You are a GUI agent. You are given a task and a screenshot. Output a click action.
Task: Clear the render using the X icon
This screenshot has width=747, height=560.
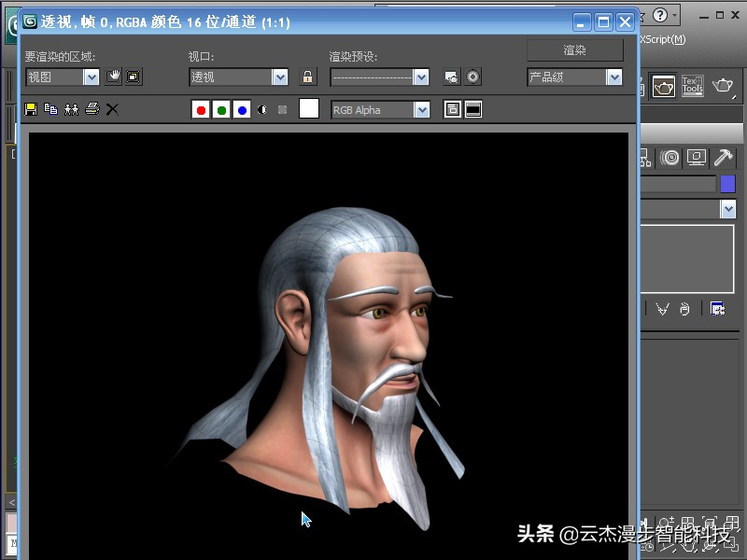pyautogui.click(x=112, y=108)
